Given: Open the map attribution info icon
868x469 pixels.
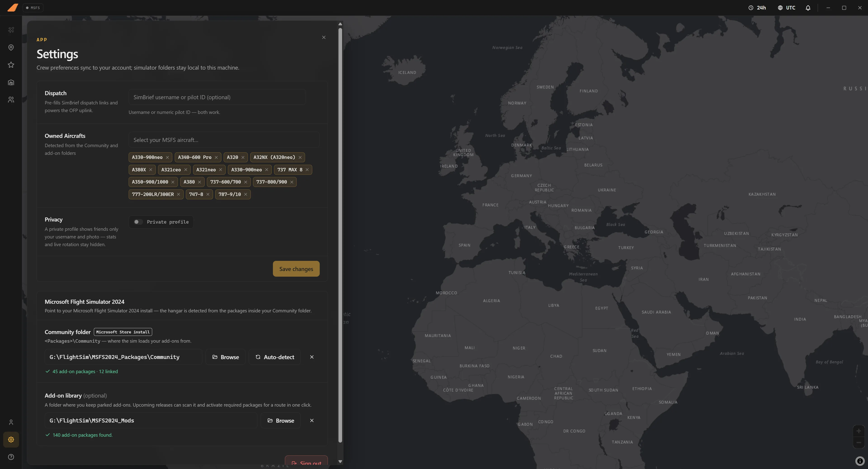Looking at the screenshot, I should click(860, 461).
